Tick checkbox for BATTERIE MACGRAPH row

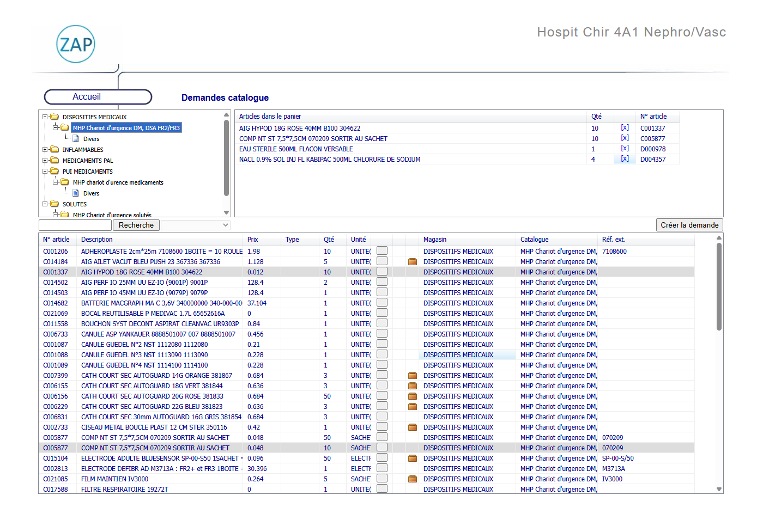tap(382, 303)
